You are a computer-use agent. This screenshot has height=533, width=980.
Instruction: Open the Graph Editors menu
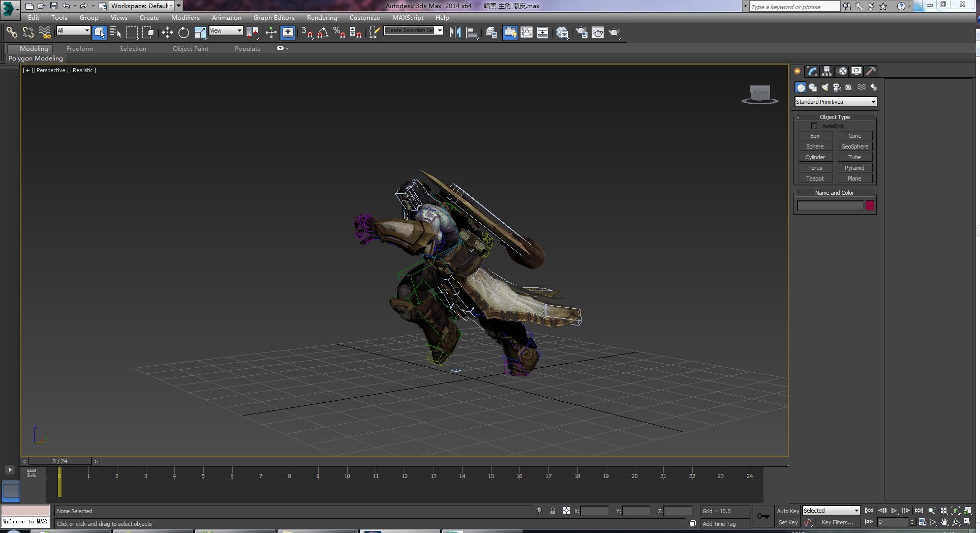coord(274,17)
